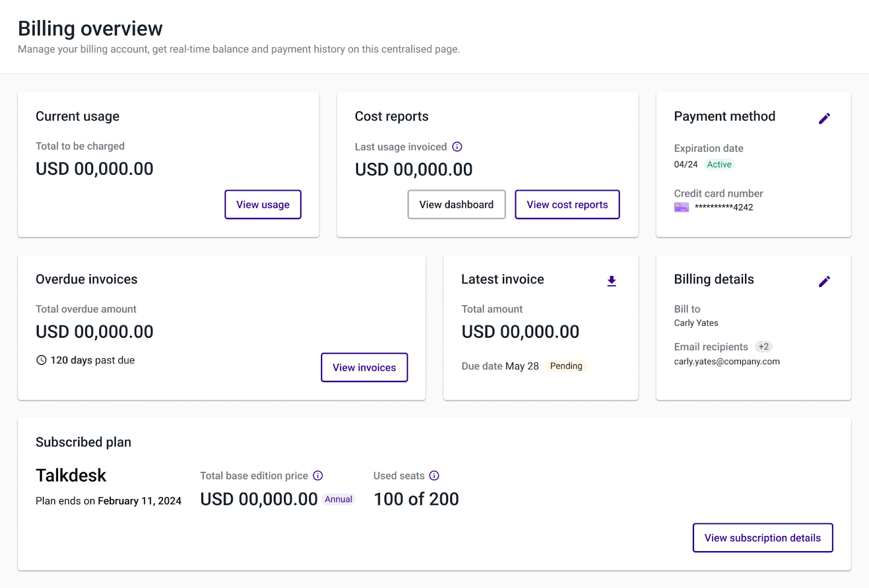Viewport: 869px width, 588px height.
Task: Click the Email recipients label
Action: point(711,347)
